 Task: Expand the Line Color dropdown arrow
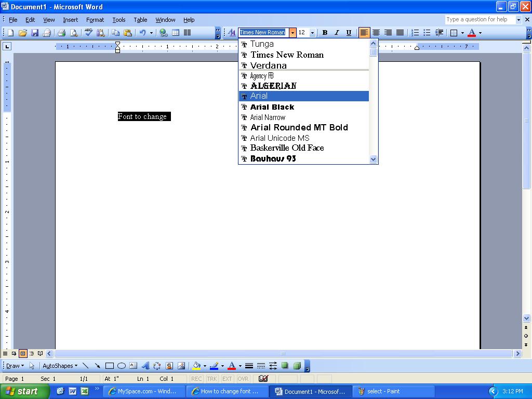pos(222,366)
